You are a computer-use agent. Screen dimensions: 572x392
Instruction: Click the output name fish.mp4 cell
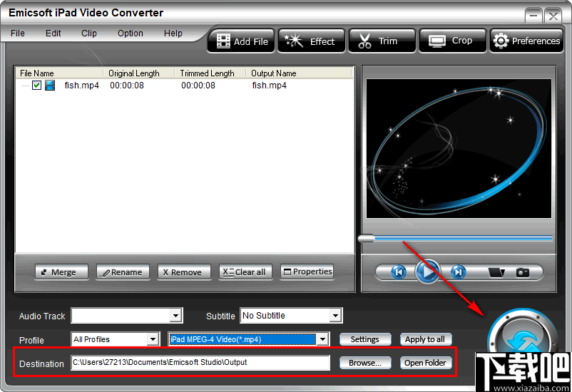point(269,86)
